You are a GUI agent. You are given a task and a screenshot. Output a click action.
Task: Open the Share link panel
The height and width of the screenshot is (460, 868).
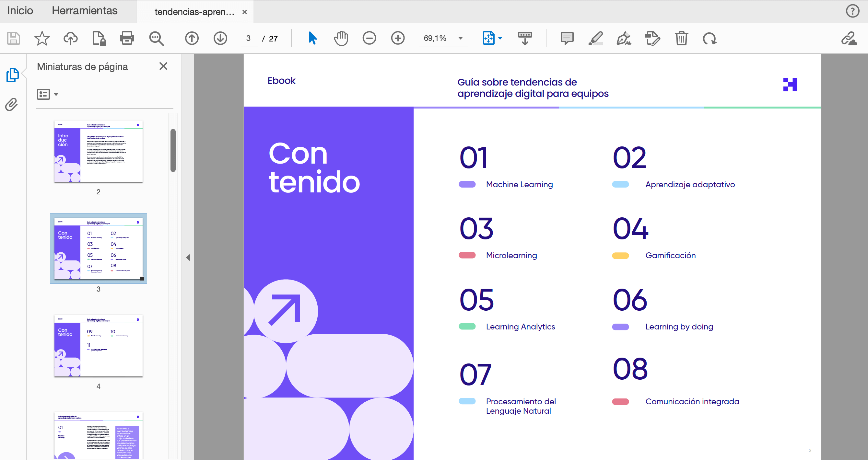point(850,38)
